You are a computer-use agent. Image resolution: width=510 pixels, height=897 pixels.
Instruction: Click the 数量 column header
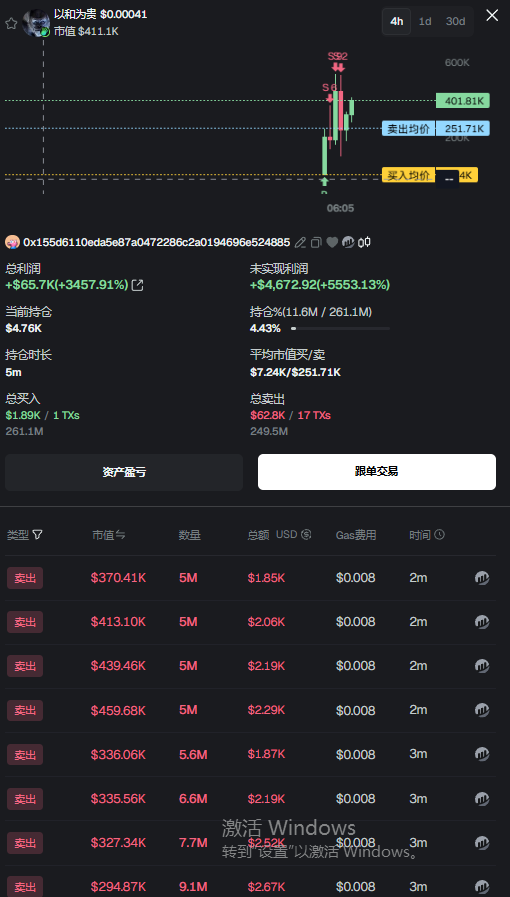[x=190, y=535]
